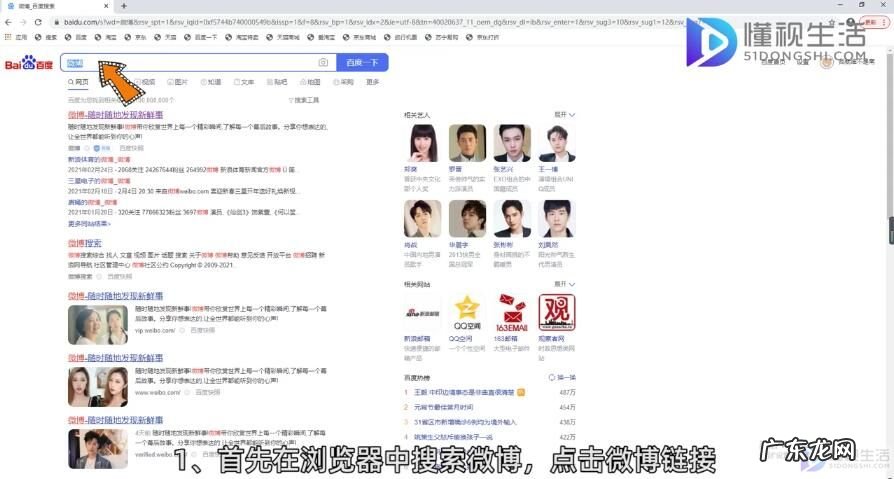Click the Baidu search input box
This screenshot has width=894, height=479.
tap(198, 63)
